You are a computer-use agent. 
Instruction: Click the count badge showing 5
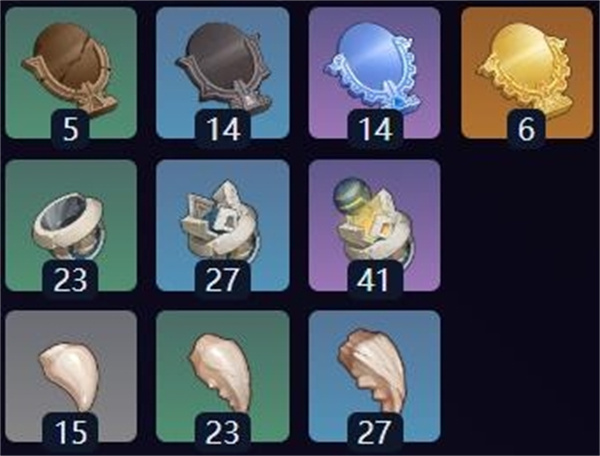70,129
